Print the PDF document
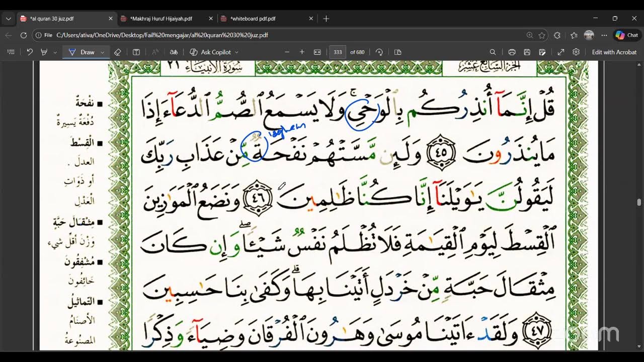The height and width of the screenshot is (362, 644). point(512,52)
